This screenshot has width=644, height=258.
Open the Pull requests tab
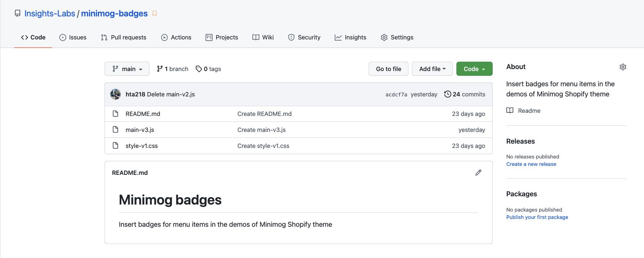[x=124, y=37]
